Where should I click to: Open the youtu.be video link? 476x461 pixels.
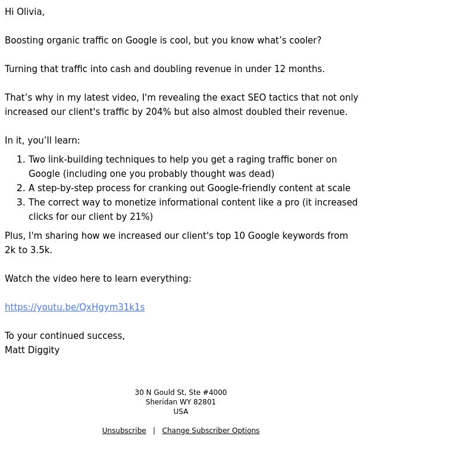click(x=75, y=307)
